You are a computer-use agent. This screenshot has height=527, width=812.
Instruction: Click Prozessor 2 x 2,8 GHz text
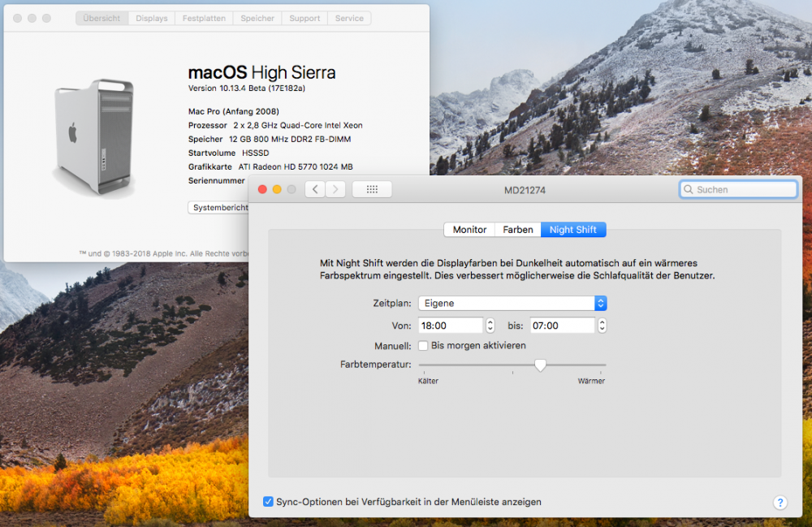coord(275,125)
